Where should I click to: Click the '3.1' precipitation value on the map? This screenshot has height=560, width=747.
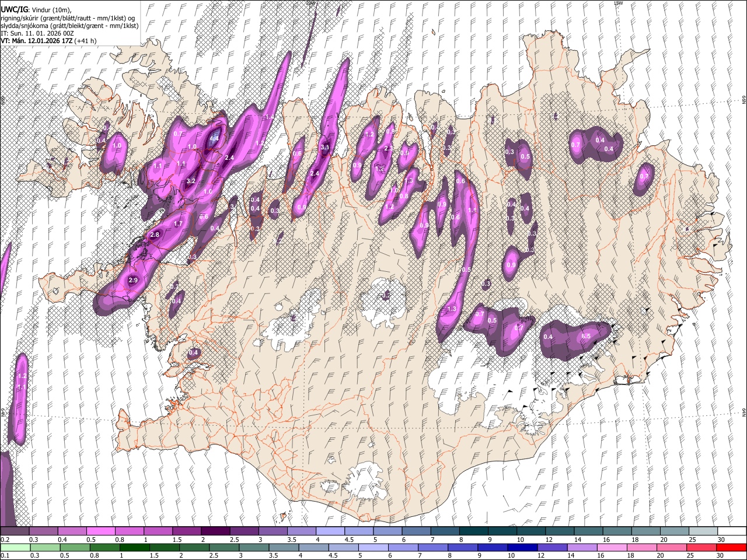pos(325,148)
